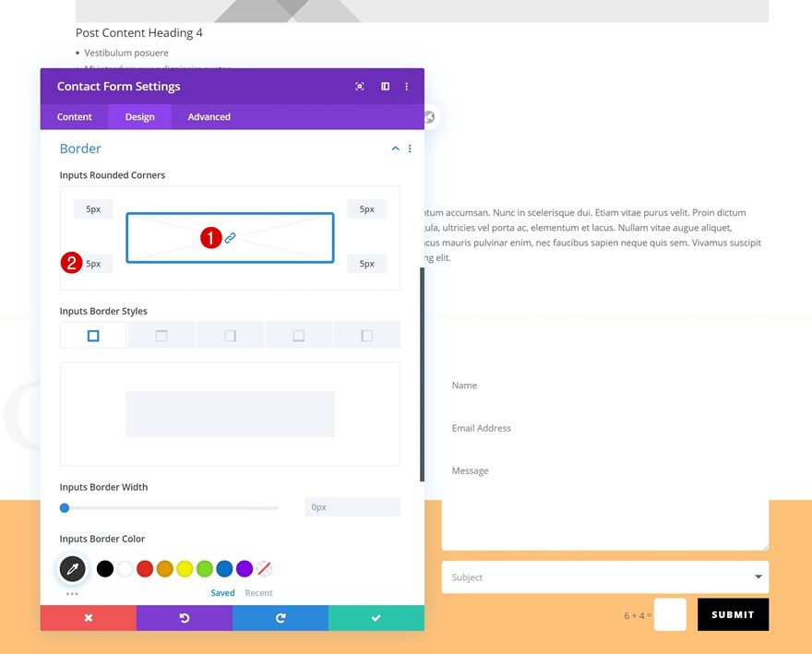Collapse the Border section chevron
Viewport: 812px width, 654px height.
[x=395, y=148]
